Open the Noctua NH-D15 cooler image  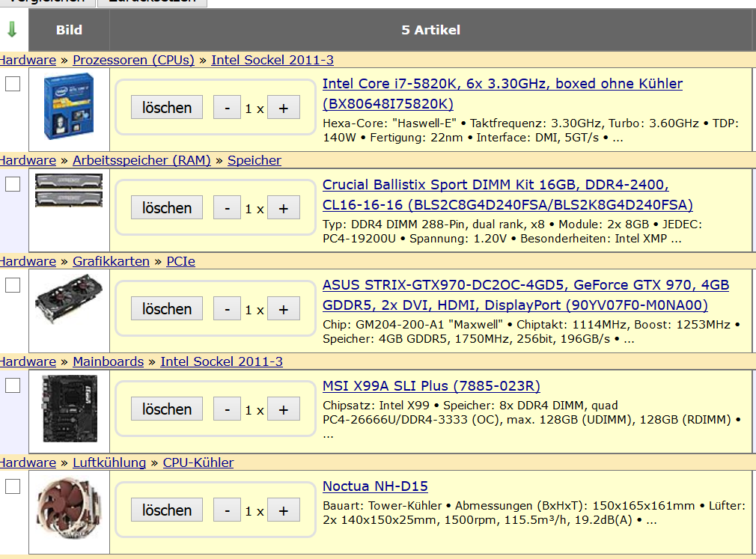[69, 508]
